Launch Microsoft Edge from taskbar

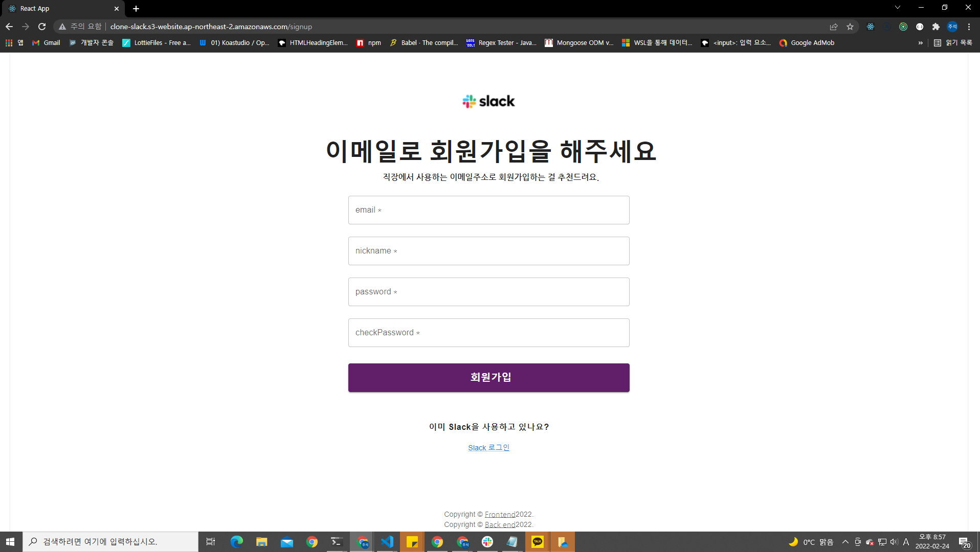tap(236, 542)
